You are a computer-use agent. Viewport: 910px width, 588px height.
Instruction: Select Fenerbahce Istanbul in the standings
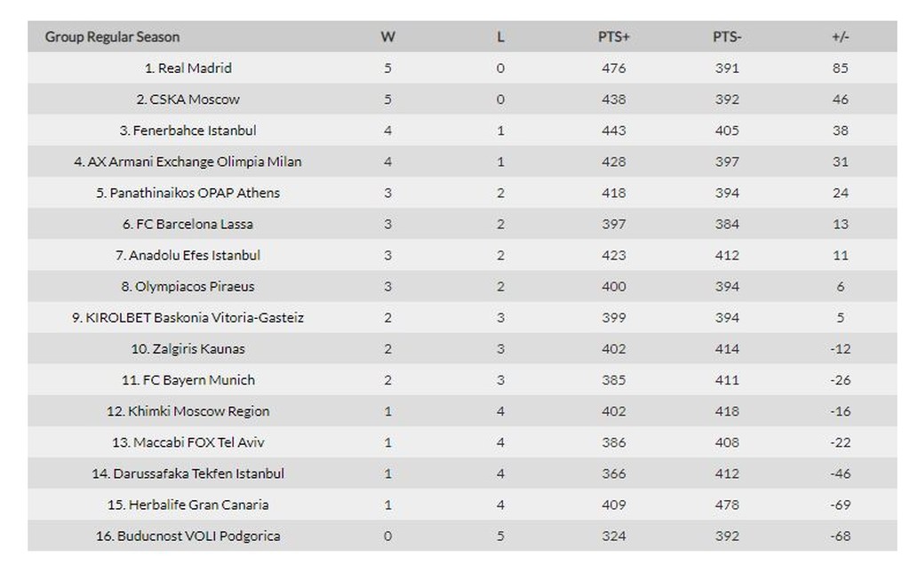[195, 131]
